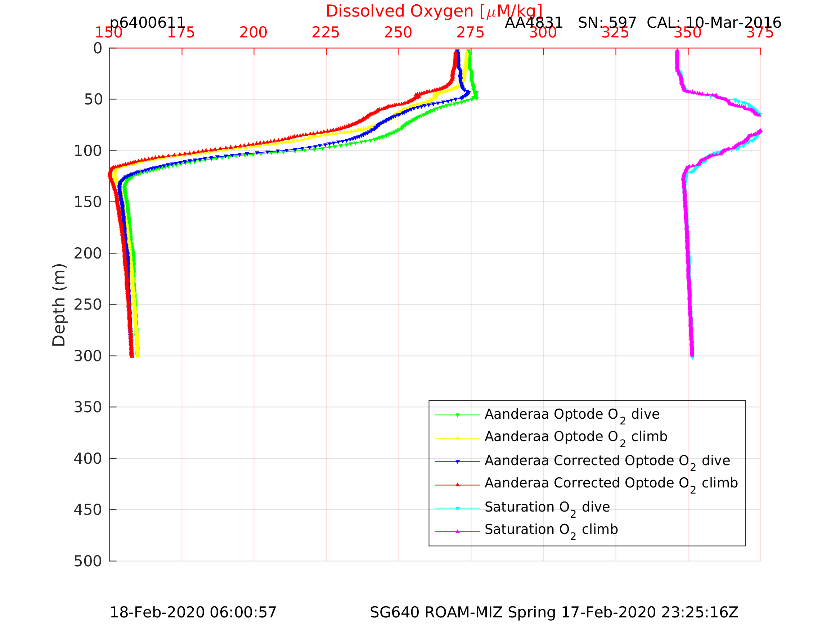Click the 250 depth tick label
Screen dimensions: 840x630
click(88, 305)
